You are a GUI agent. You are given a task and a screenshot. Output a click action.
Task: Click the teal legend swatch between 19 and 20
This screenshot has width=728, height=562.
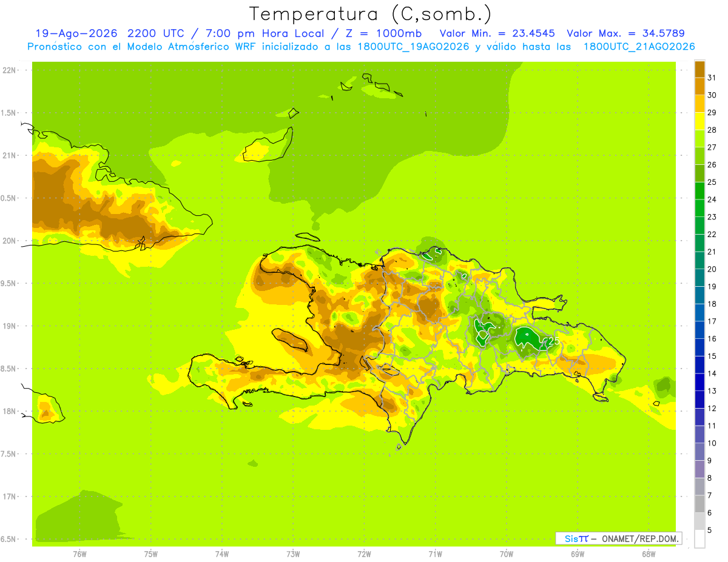pos(699,278)
